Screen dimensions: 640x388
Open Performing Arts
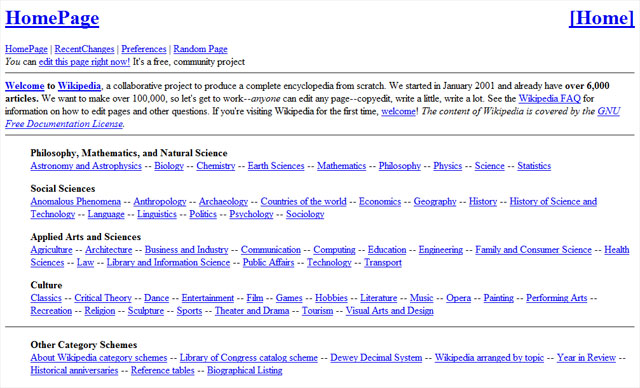[x=556, y=298]
